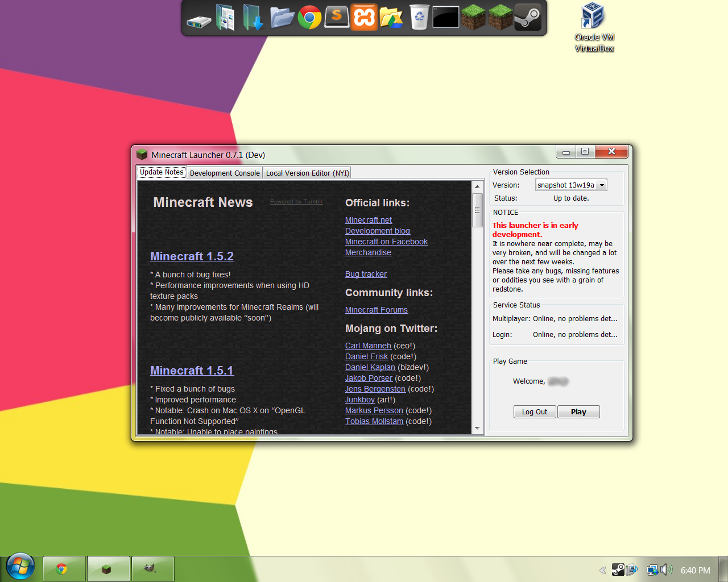Switch to Chrome in the taskbar
Image resolution: width=728 pixels, height=582 pixels.
tap(64, 569)
